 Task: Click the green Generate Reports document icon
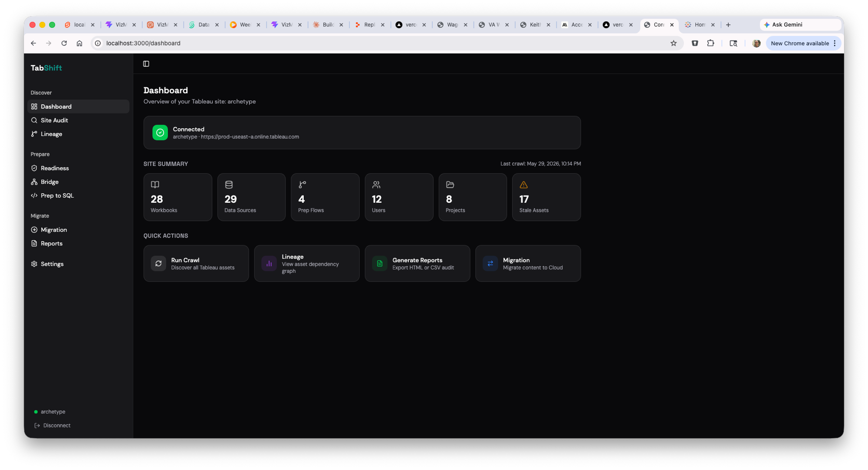point(380,263)
